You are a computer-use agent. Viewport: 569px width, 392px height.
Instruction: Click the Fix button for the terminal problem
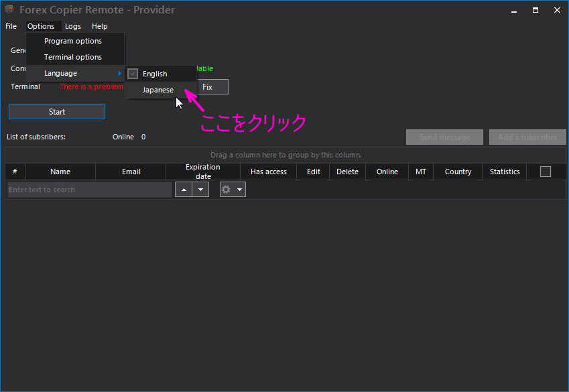pyautogui.click(x=214, y=86)
